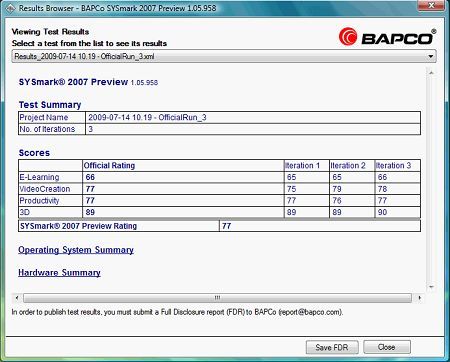The width and height of the screenshot is (450, 362).
Task: Select the 'Project Name' label cell
Action: click(52, 118)
